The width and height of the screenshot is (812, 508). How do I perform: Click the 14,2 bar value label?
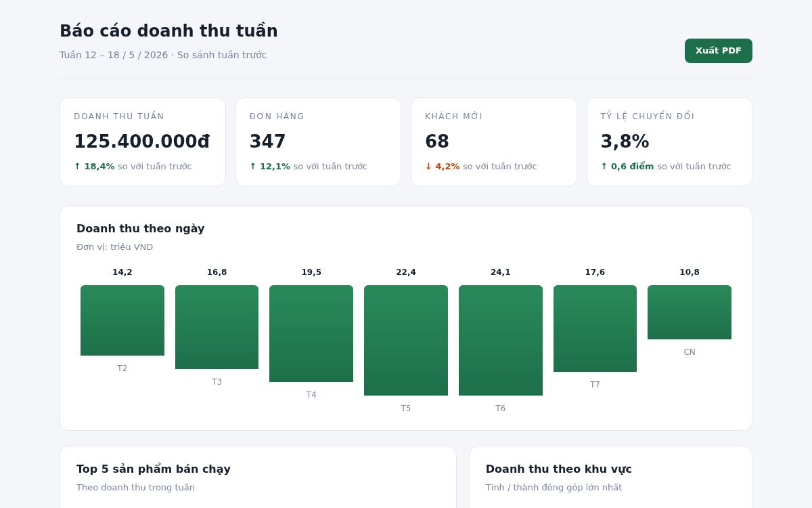click(x=122, y=272)
